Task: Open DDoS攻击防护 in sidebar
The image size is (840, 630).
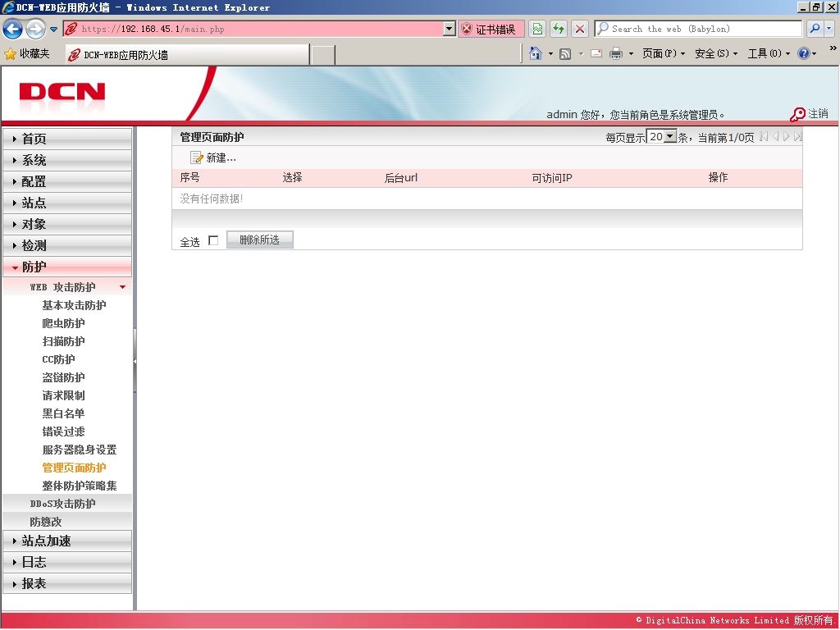Action: 67,504
